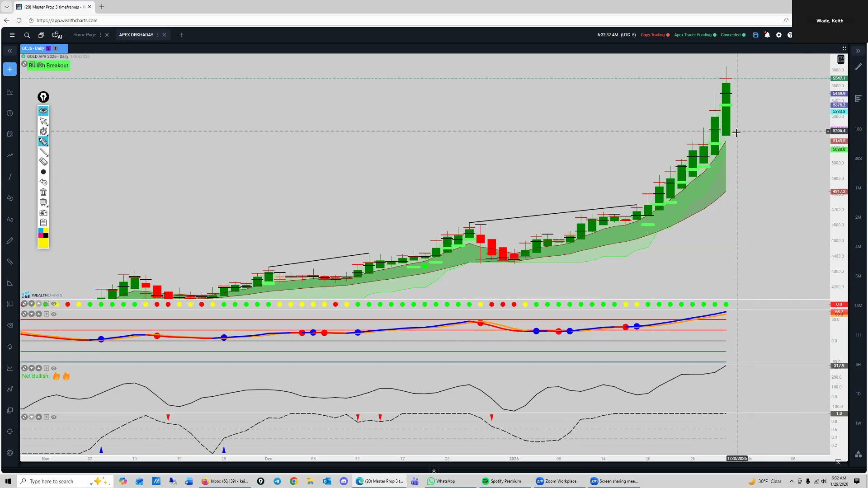Image resolution: width=868 pixels, height=488 pixels.
Task: Expand right panel with double chevron
Action: (858, 51)
